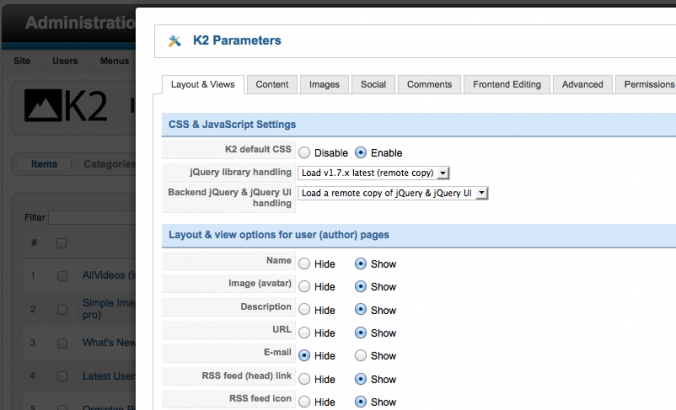Click the 'RSS feed icon' label
Screen dimensions: 676x410
260,398
